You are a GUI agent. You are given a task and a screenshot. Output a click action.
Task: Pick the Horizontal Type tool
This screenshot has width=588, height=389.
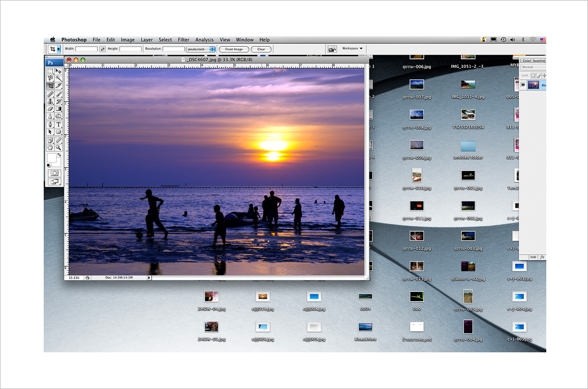[58, 124]
